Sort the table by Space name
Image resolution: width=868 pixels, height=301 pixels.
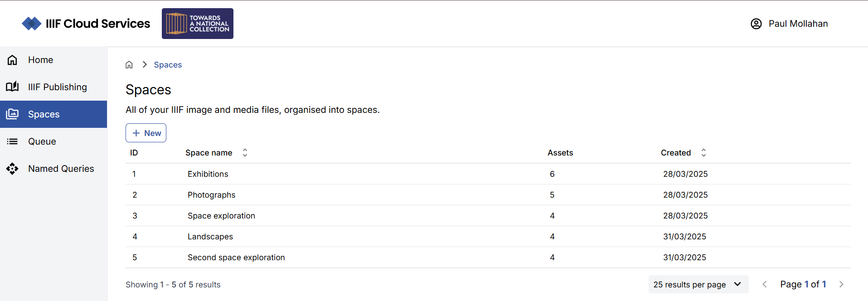tap(244, 152)
